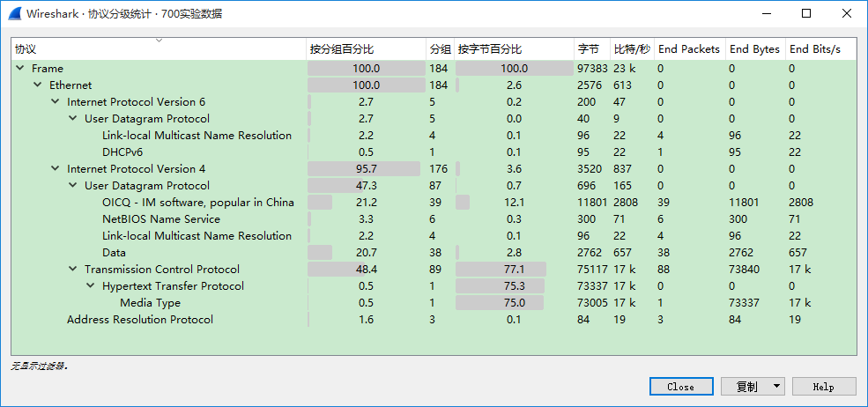Click the Close button
The width and height of the screenshot is (868, 407).
(x=681, y=387)
